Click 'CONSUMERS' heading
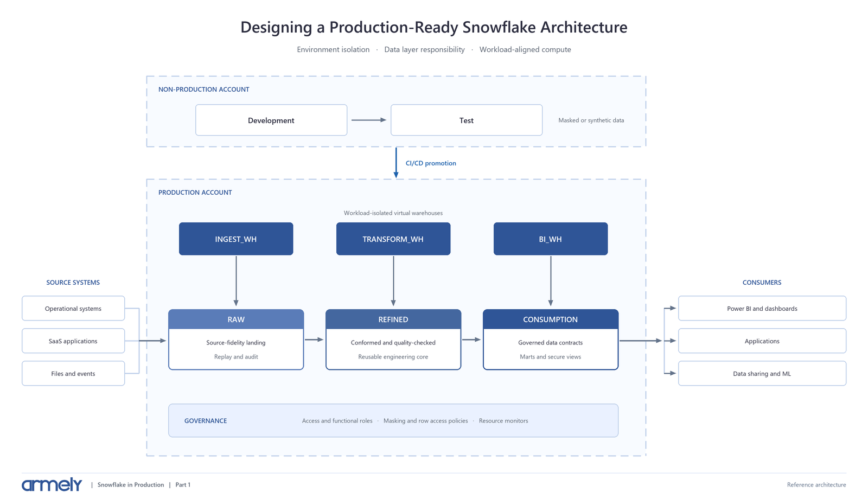This screenshot has height=499, width=868. tap(762, 283)
